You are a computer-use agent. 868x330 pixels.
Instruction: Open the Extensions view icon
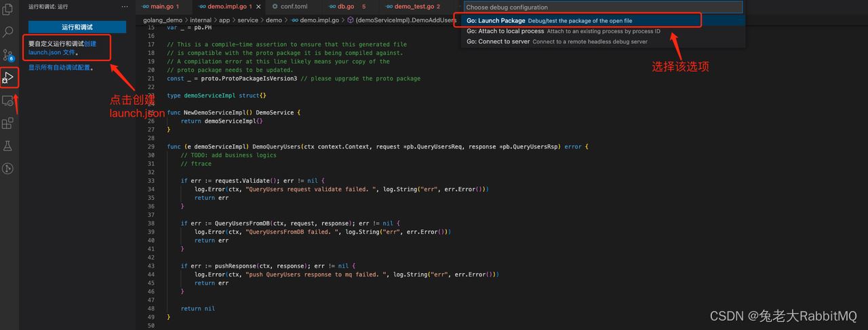point(9,123)
